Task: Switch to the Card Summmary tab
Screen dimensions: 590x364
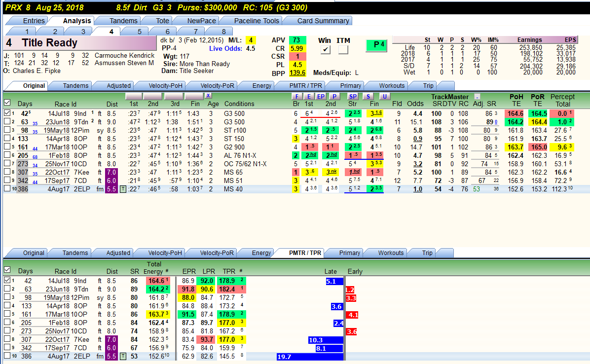Action: pyautogui.click(x=323, y=21)
